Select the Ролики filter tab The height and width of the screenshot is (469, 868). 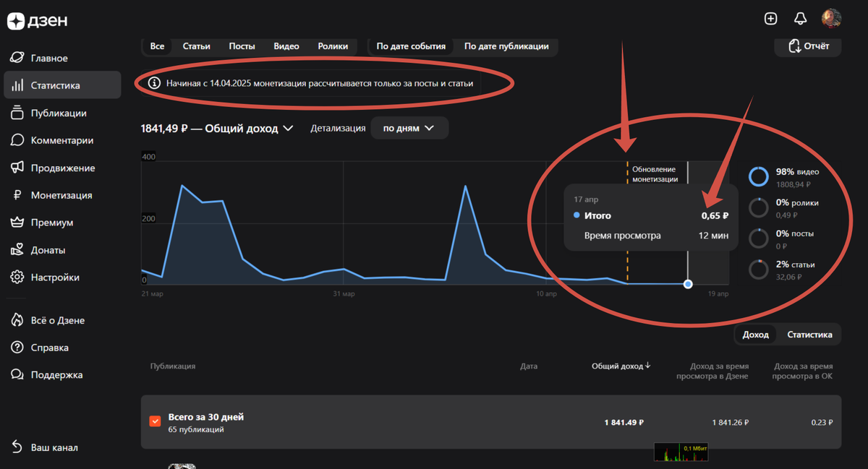[333, 46]
